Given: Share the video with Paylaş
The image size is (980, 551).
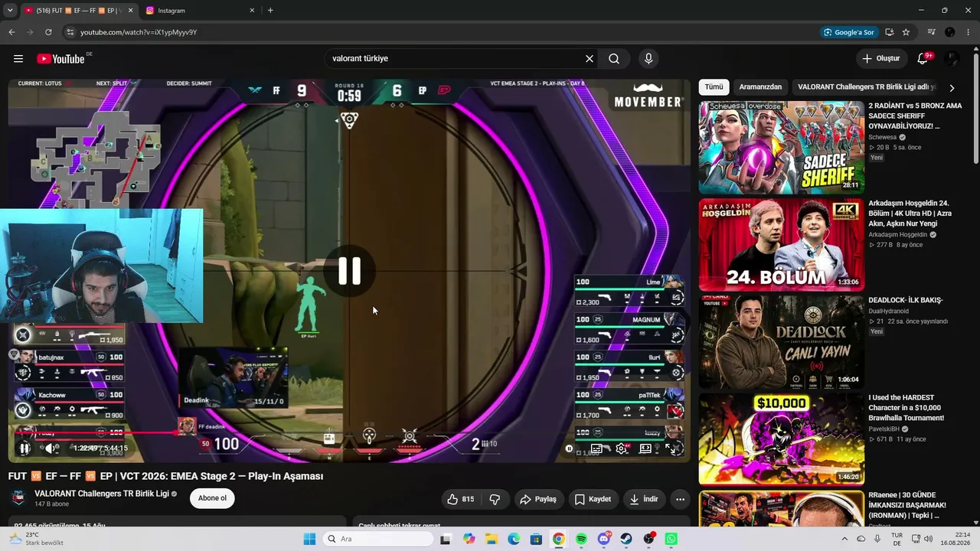Looking at the screenshot, I should [538, 499].
